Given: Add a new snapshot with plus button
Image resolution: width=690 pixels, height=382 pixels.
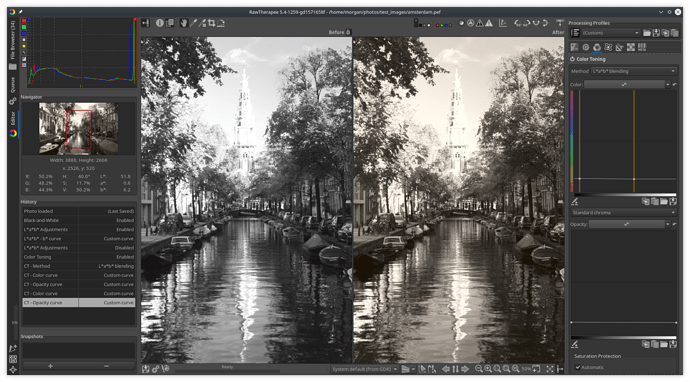Looking at the screenshot, I should click(50, 366).
